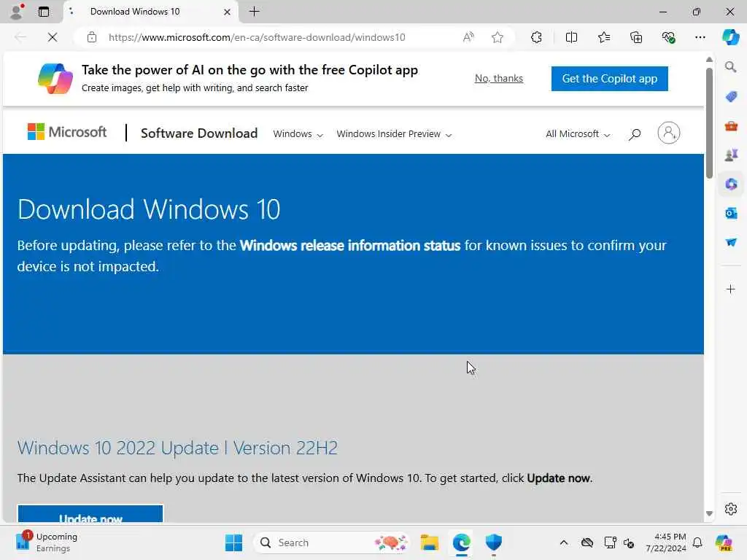Open the browser profile icon
Image resolution: width=747 pixels, height=560 pixels.
17,12
